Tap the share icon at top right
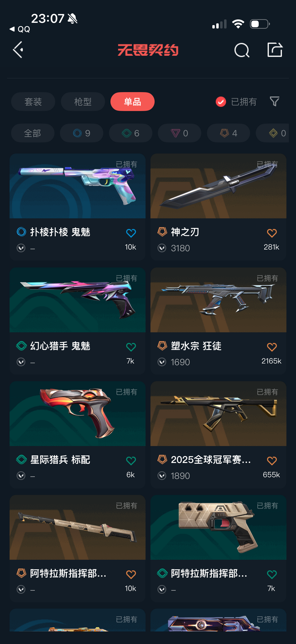The image size is (296, 644). click(x=275, y=50)
